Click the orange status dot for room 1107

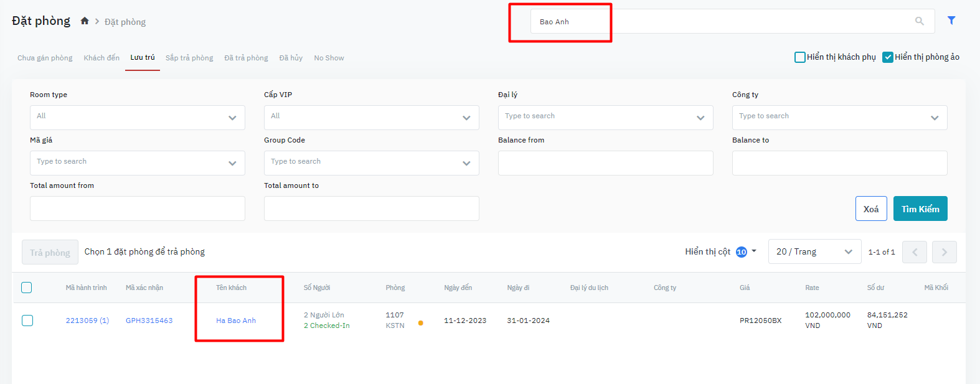point(421,323)
